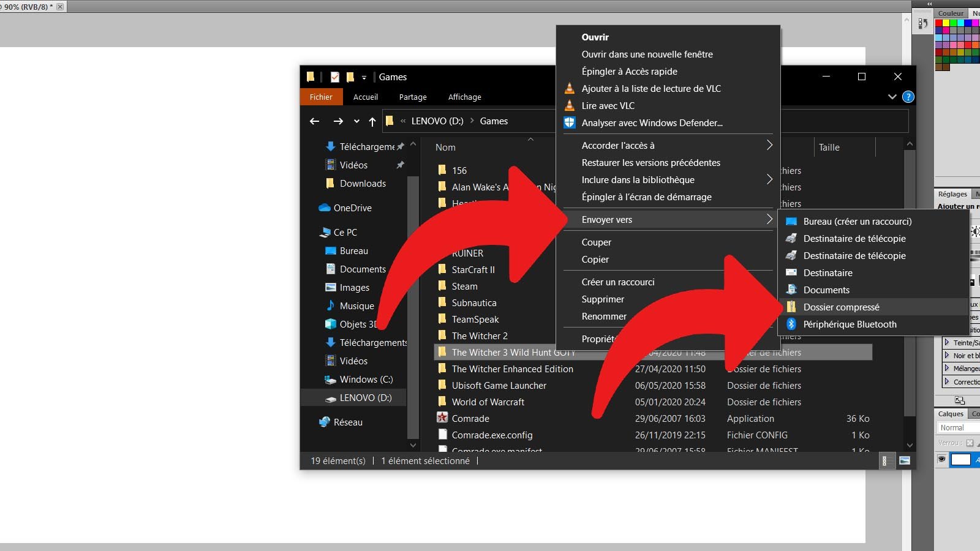Viewport: 980px width, 551px height.
Task: Click the back navigation arrow
Action: click(314, 121)
